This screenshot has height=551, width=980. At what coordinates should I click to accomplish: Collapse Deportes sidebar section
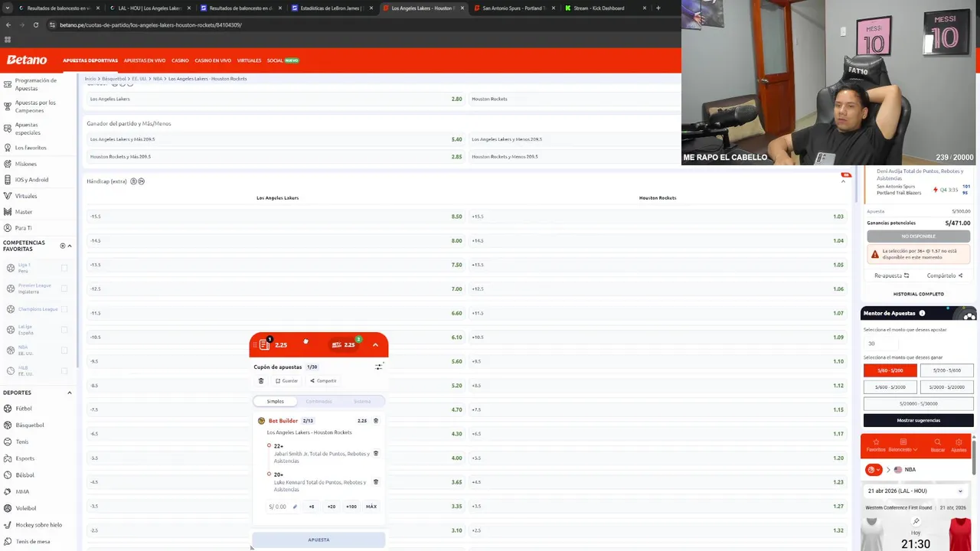pos(69,393)
